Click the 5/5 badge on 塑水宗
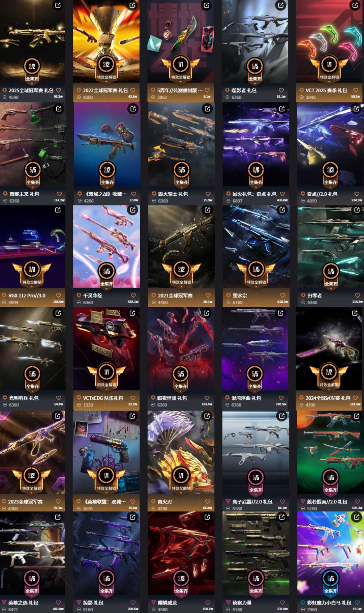This screenshot has width=364, height=613. pos(256,270)
